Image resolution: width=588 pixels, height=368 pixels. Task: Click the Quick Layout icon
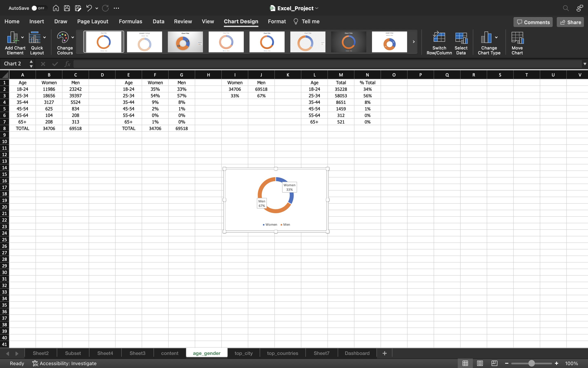tap(35, 38)
